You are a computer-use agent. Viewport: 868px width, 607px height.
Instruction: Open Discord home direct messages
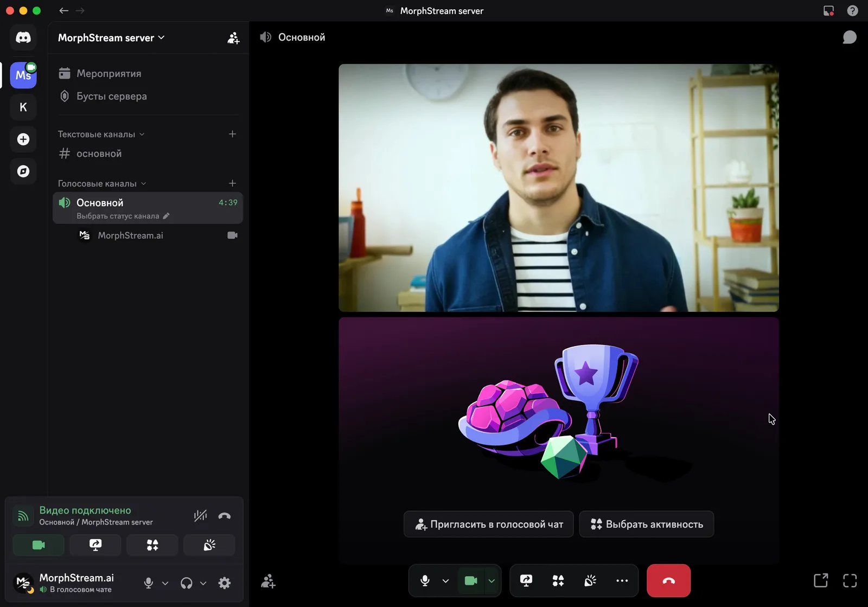[x=23, y=37]
